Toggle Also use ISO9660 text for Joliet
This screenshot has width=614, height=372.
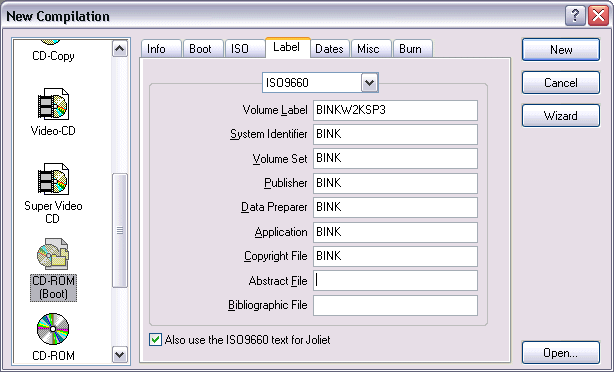[x=155, y=339]
